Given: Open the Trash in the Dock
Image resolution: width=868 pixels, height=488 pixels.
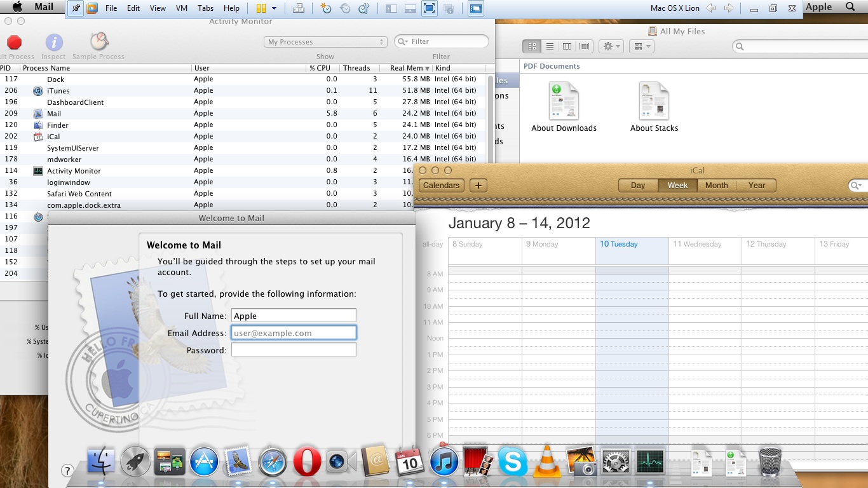Looking at the screenshot, I should point(770,462).
